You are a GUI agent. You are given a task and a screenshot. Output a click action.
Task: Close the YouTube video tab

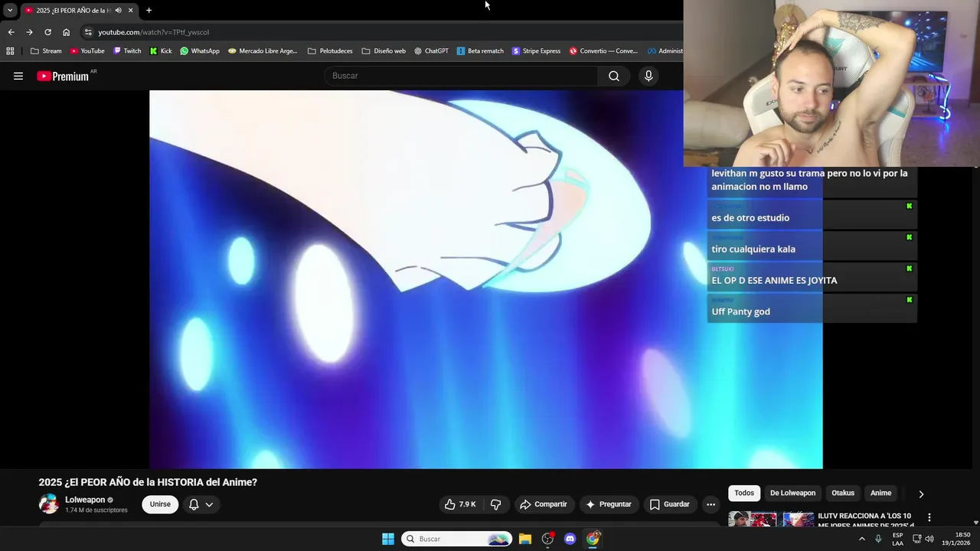130,10
